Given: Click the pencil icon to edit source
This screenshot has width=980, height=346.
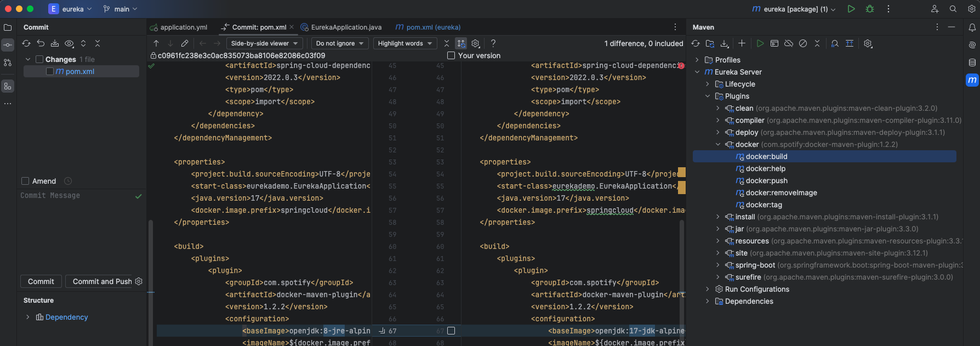Looking at the screenshot, I should click(x=185, y=43).
